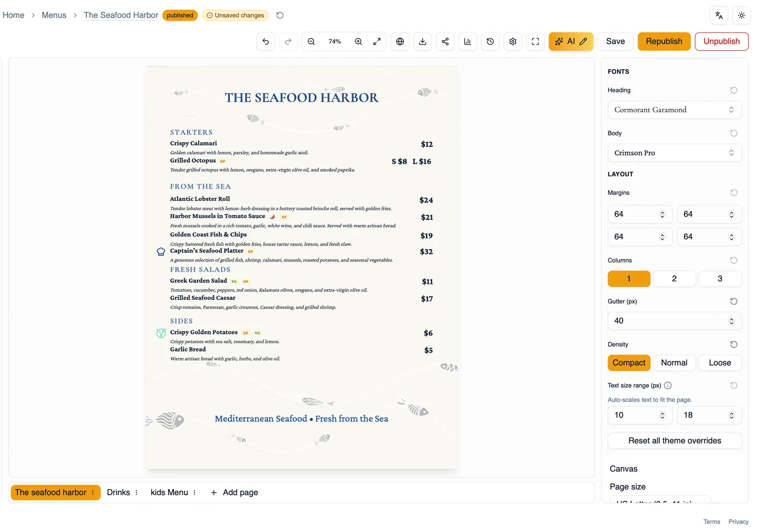
Task: Open options menu for kids Menu page
Action: point(194,493)
